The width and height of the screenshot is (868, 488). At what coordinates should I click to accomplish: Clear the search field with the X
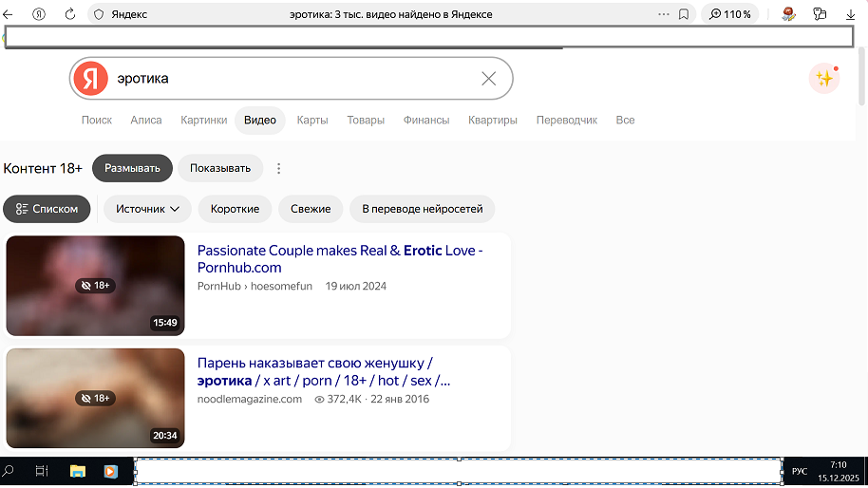click(x=489, y=79)
